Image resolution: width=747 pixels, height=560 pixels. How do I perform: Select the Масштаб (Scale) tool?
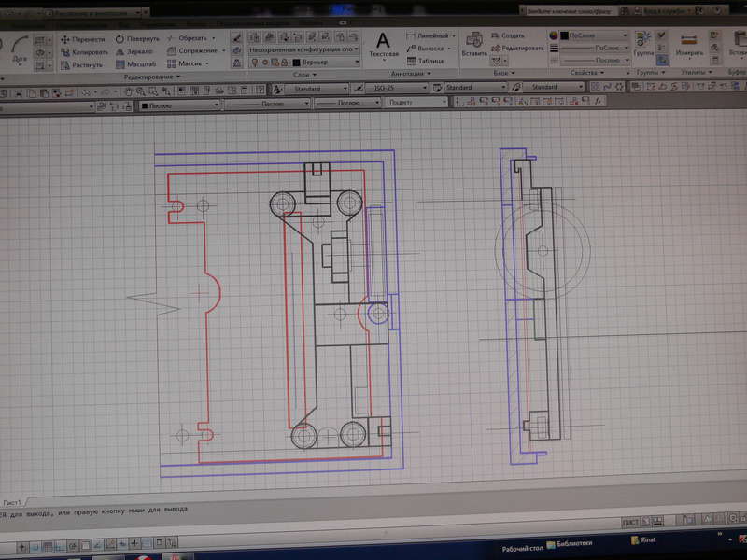[135, 63]
